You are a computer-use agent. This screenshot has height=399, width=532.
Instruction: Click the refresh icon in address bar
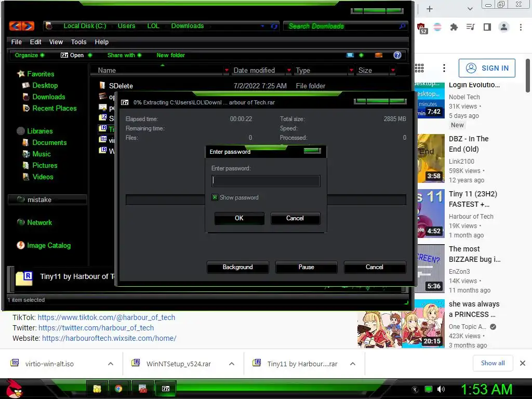coord(274,26)
